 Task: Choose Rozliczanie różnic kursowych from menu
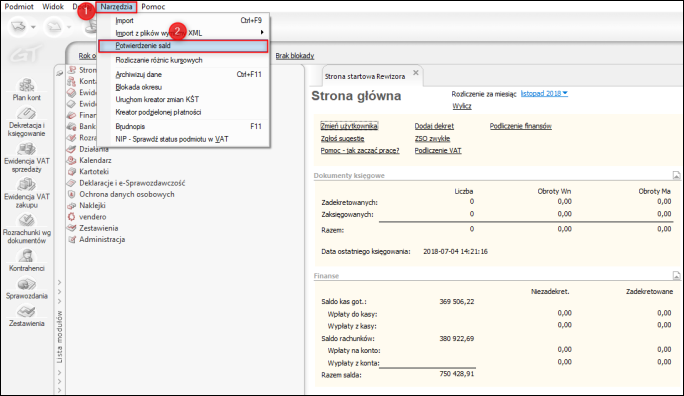pos(159,60)
